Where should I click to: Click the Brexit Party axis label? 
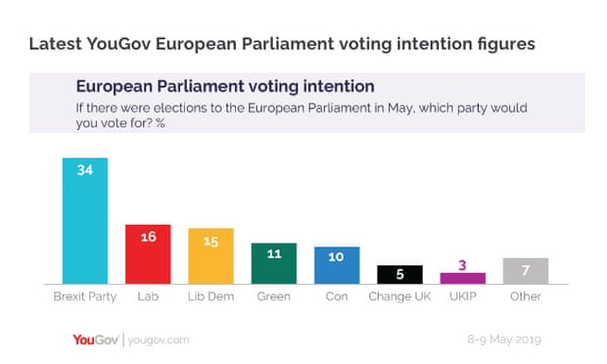[85, 296]
